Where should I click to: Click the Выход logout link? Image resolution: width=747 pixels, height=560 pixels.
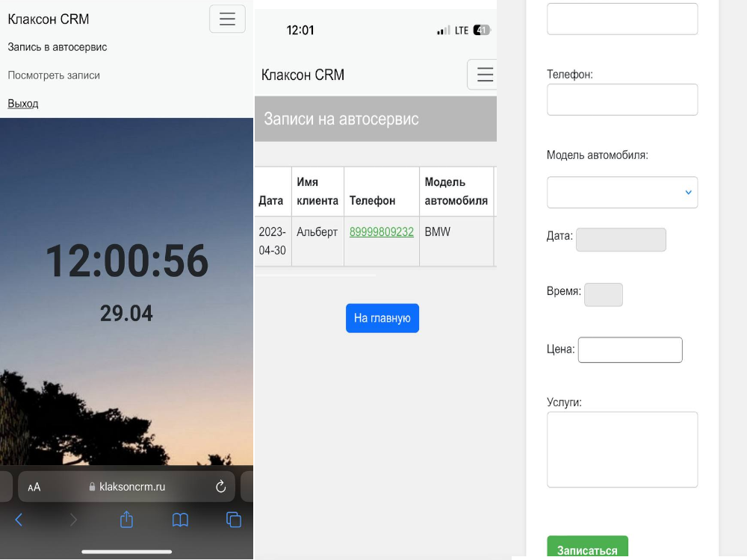click(23, 104)
